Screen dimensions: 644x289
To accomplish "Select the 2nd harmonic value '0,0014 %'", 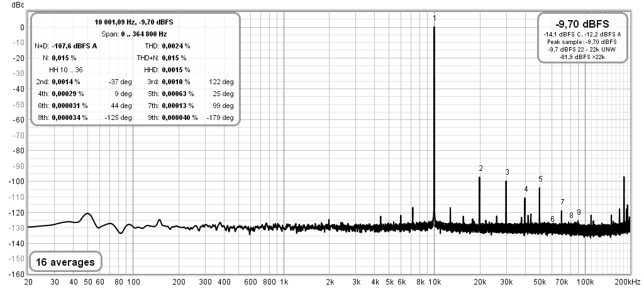I will (x=65, y=82).
